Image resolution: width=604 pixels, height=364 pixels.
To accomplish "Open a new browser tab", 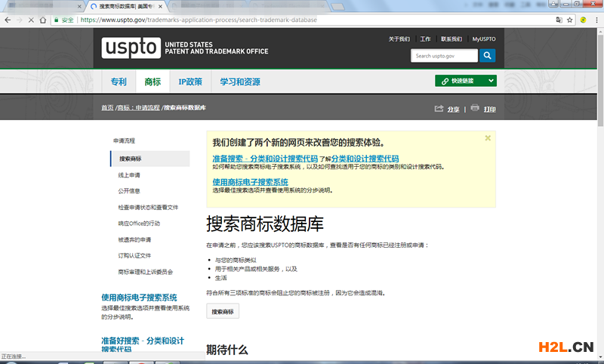I will [337, 7].
